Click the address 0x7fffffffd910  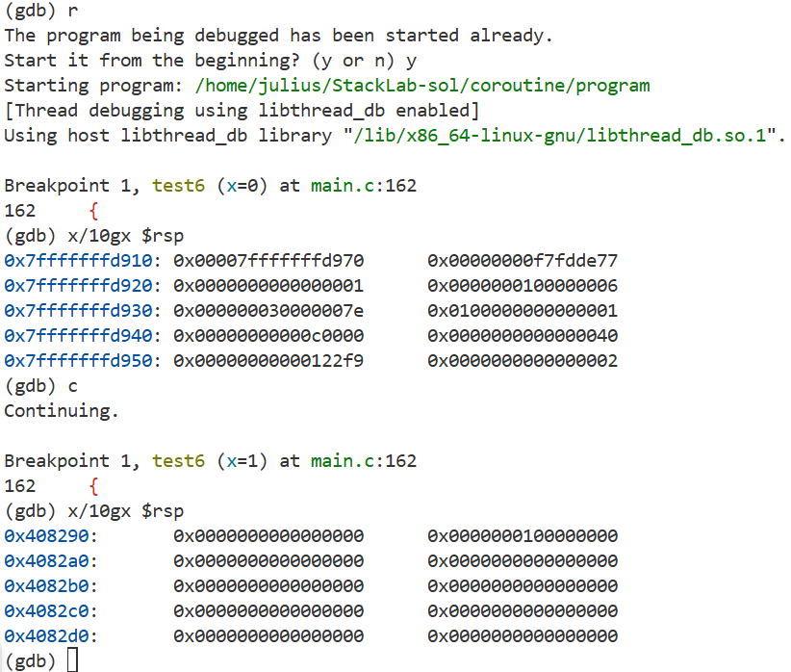83,261
